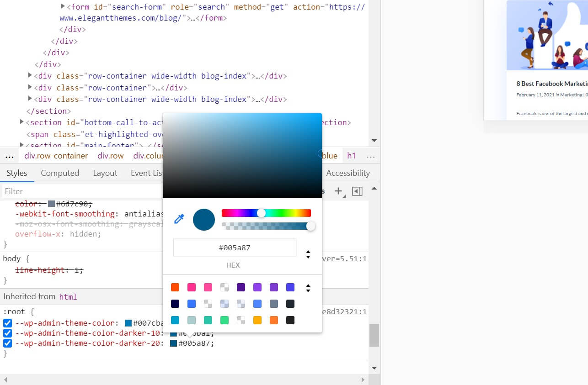588x385 pixels.
Task: Expand the row-container wide-width blog-index div
Action: click(x=29, y=76)
